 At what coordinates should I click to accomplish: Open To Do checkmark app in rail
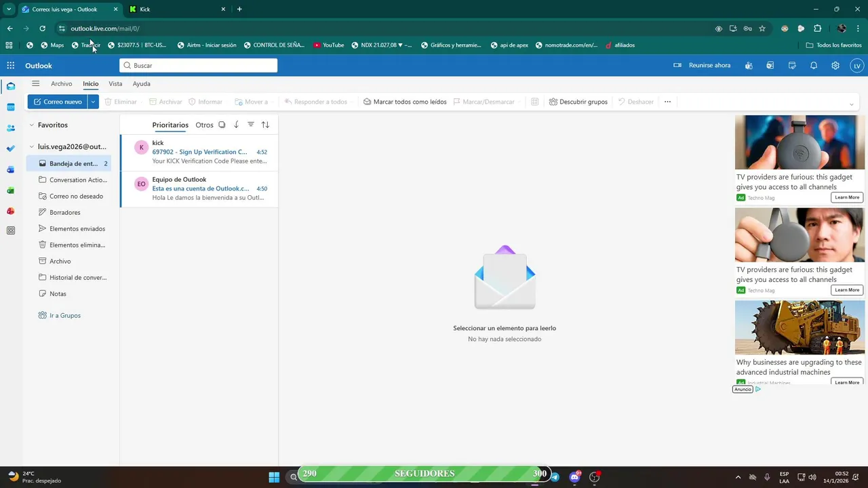[10, 148]
